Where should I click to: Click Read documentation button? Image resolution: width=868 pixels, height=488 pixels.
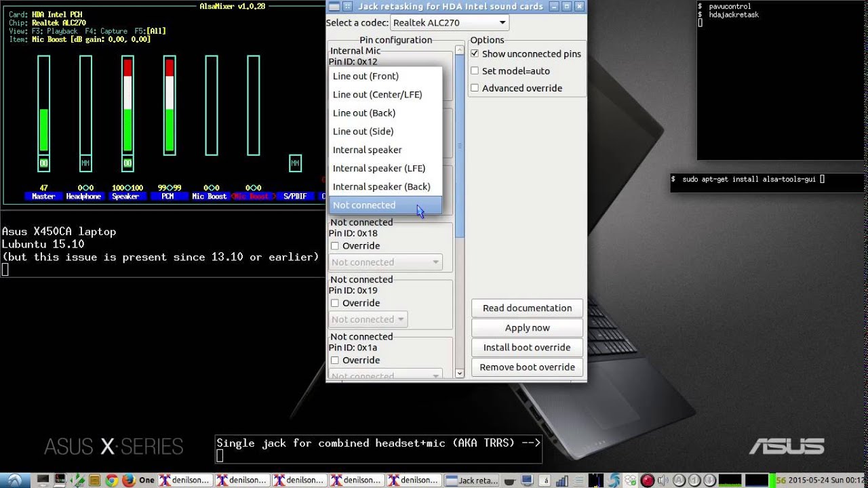[x=527, y=308]
